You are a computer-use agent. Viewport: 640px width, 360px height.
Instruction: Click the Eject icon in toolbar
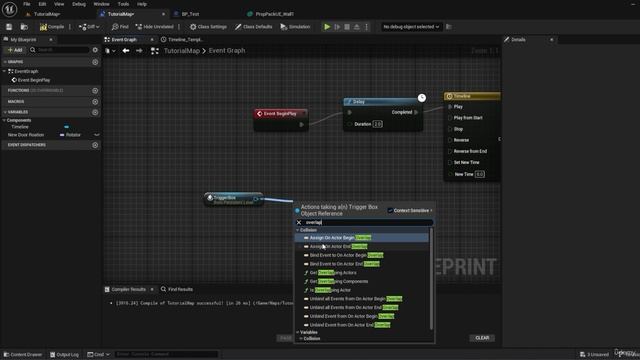(357, 27)
